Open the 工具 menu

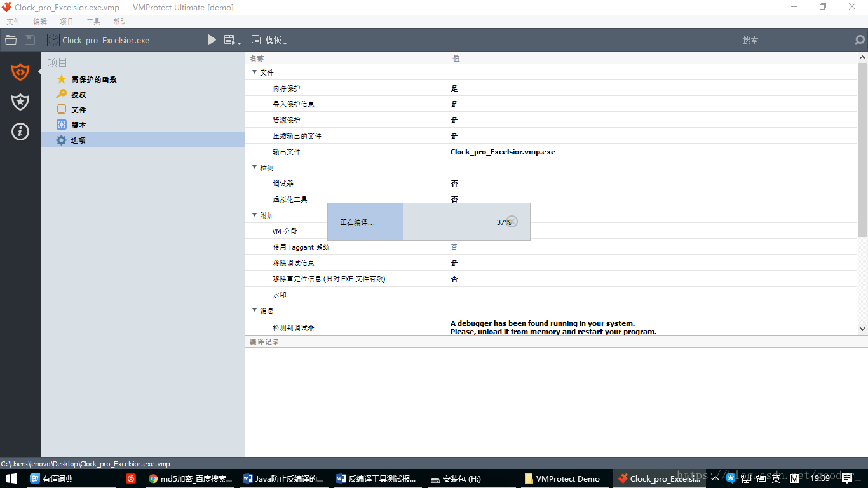[x=93, y=22]
